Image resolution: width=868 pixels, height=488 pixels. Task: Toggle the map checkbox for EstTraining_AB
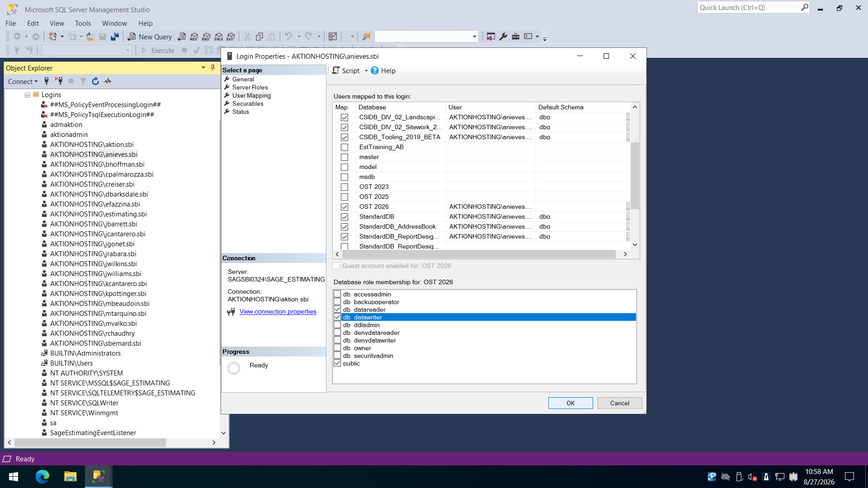click(x=344, y=147)
